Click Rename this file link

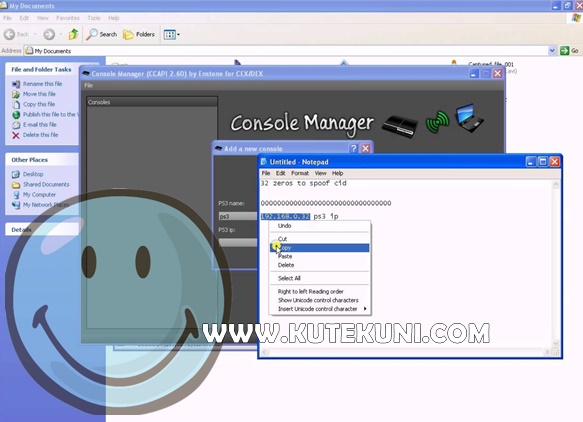42,84
